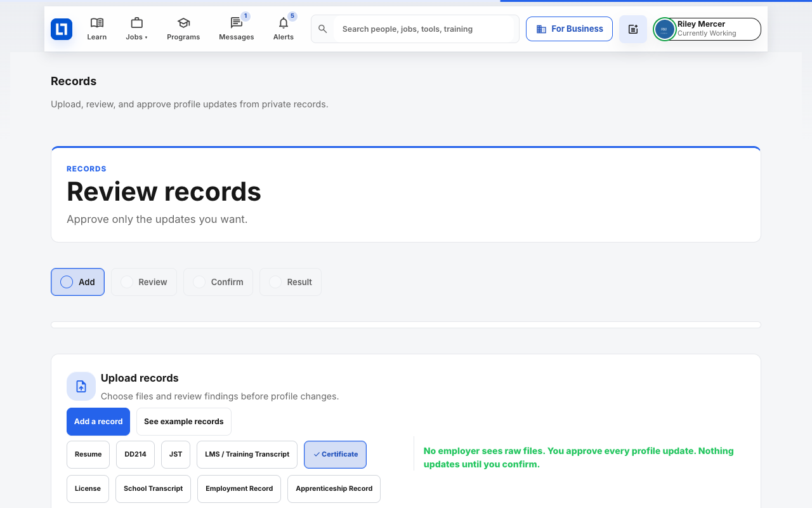This screenshot has height=508, width=812.
Task: Toggle the License record type
Action: [88, 489]
